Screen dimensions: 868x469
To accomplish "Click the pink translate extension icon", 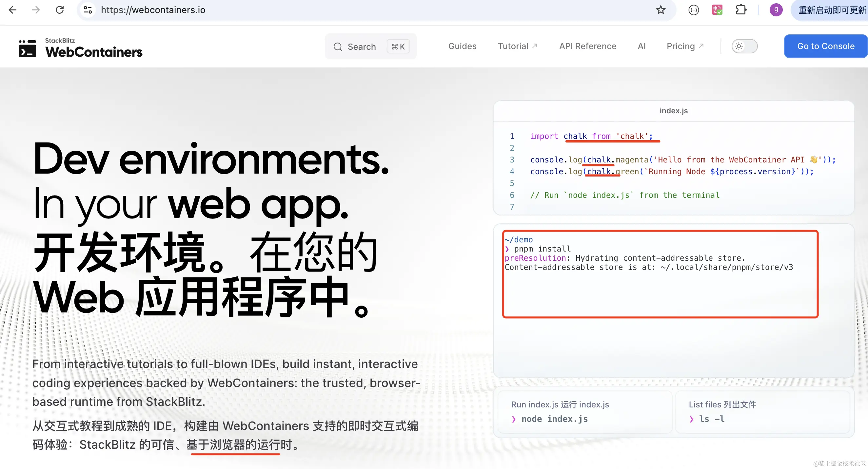I will [x=717, y=10].
